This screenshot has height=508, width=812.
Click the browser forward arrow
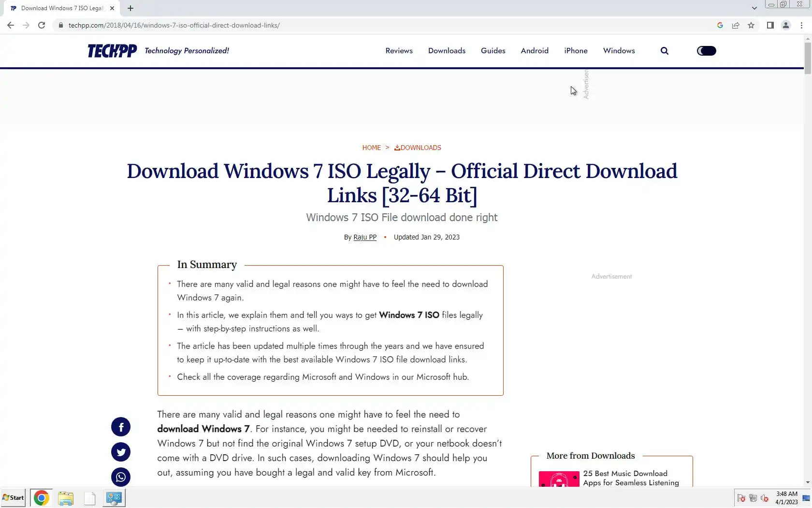click(x=26, y=25)
